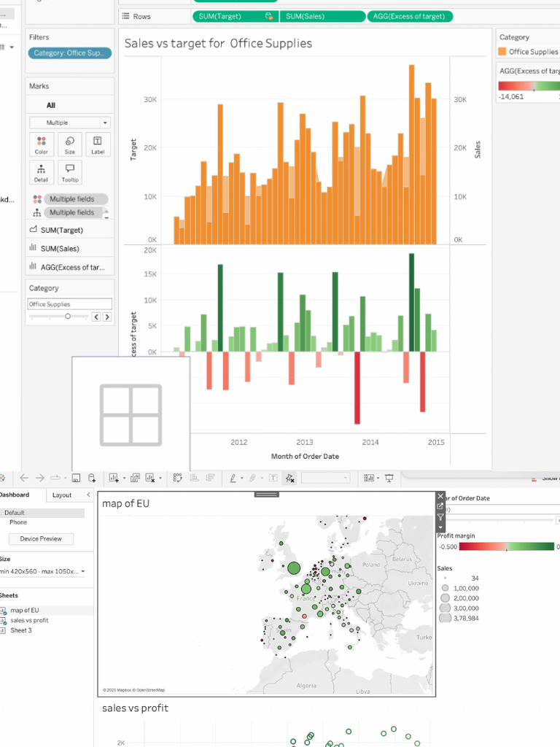Click the color Multiple fields pill
This screenshot has width=560, height=747.
coord(76,199)
